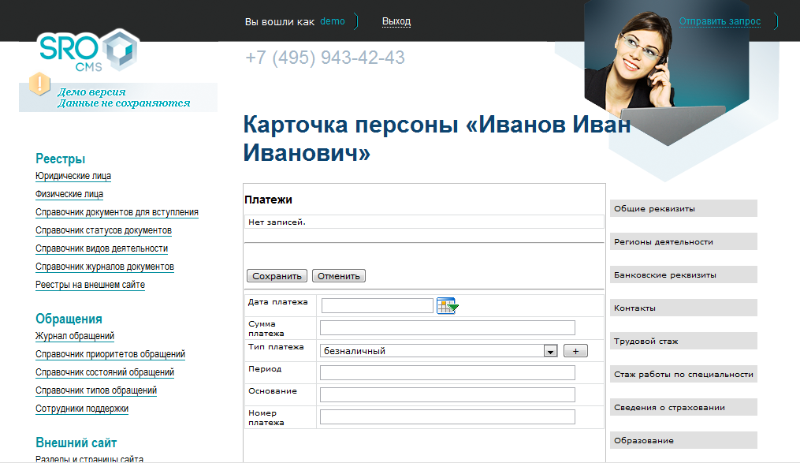
Task: Focus the Сумма платежа field
Action: click(447, 327)
